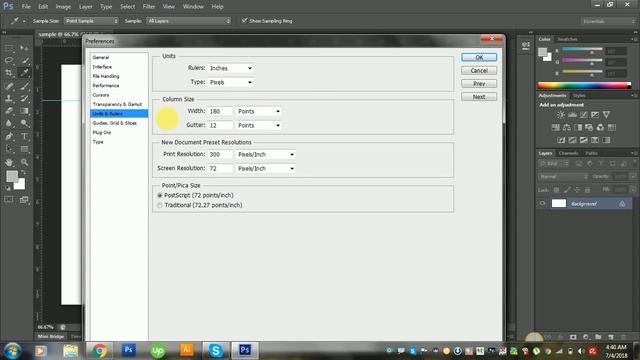This screenshot has width=640, height=360.
Task: Add a Color Balance adjustment
Action: coord(567,127)
